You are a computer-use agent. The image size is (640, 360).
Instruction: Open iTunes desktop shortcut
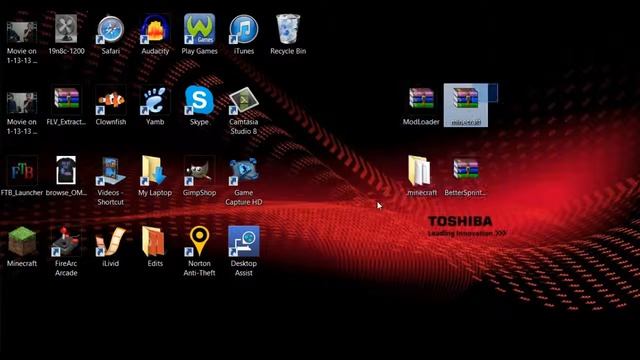[244, 29]
